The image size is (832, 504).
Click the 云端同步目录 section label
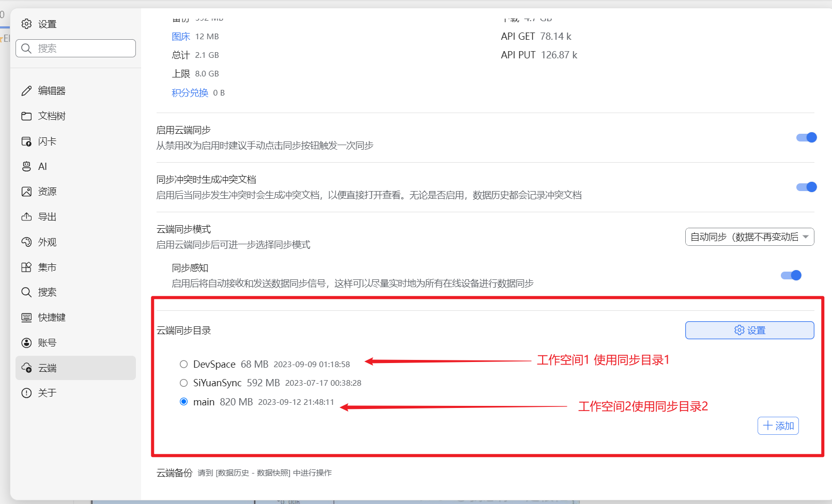pos(183,330)
